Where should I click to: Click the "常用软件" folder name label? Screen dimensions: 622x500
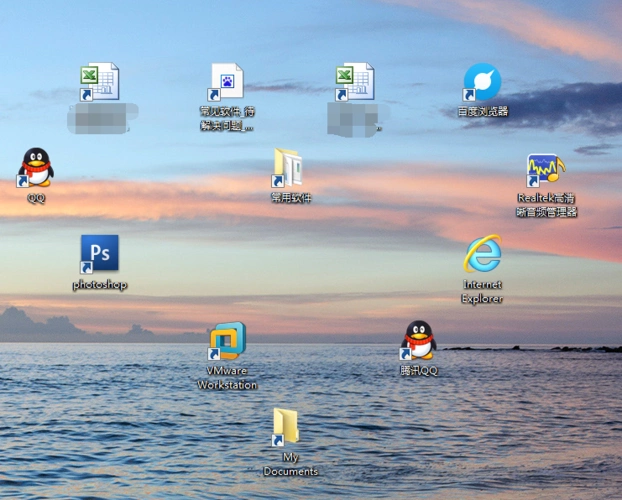coord(291,198)
